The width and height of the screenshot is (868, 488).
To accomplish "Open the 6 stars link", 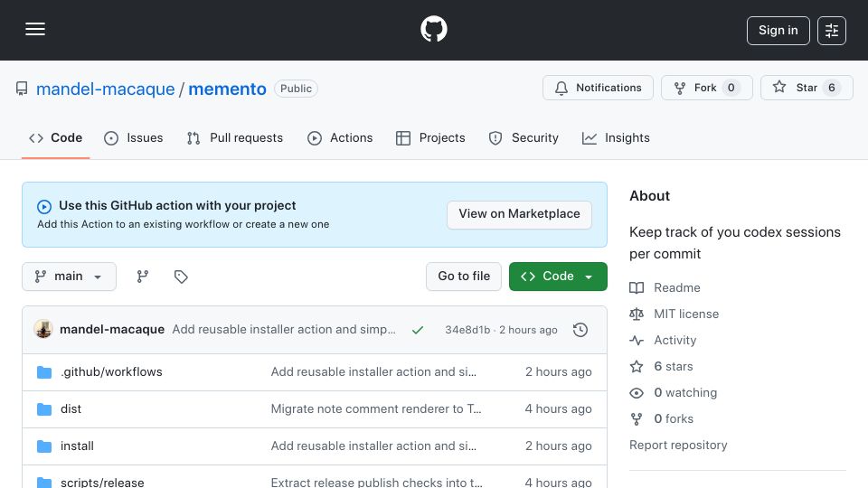I will click(673, 366).
